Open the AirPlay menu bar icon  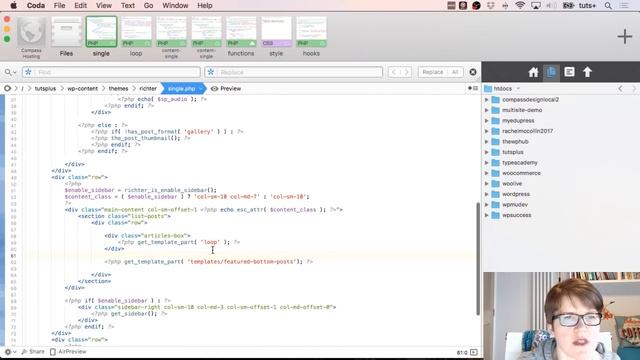(536, 6)
